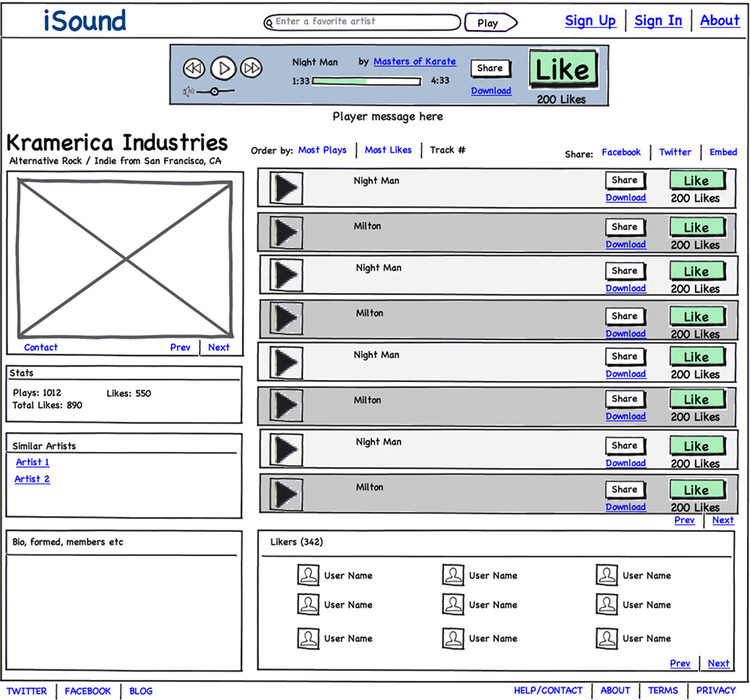The image size is (750, 700).
Task: Play the first Night Man track
Action: point(286,188)
